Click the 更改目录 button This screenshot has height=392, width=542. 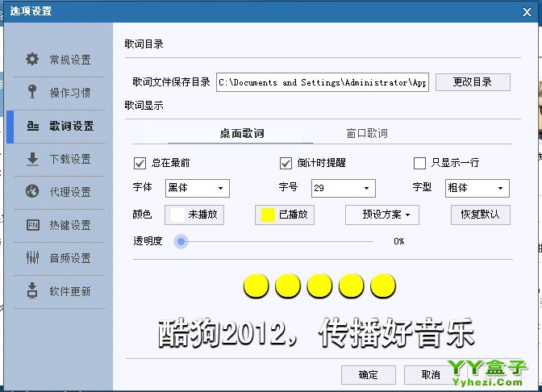click(473, 82)
